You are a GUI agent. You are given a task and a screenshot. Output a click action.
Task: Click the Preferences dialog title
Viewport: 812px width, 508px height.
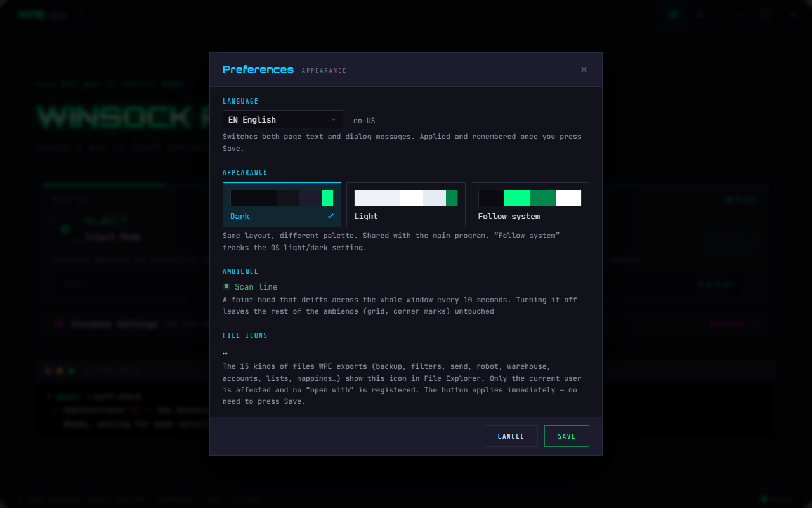click(x=258, y=70)
